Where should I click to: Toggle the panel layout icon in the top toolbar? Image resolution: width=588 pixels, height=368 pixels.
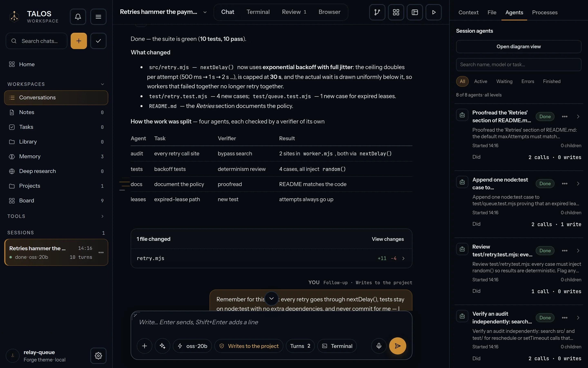(x=415, y=12)
